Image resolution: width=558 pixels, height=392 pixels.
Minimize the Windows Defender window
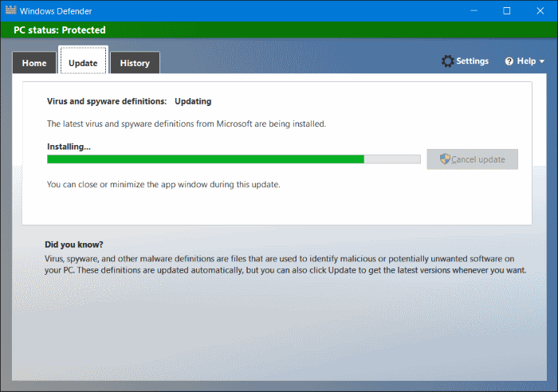(x=474, y=10)
